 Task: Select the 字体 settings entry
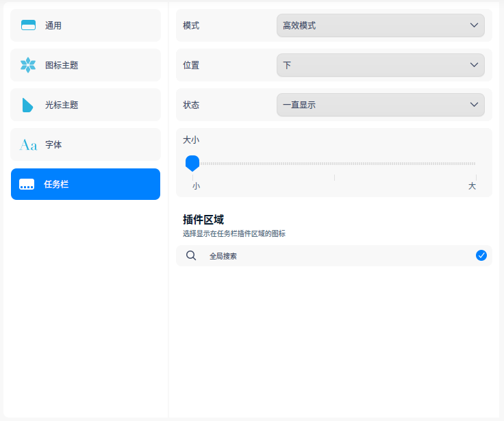tap(86, 144)
